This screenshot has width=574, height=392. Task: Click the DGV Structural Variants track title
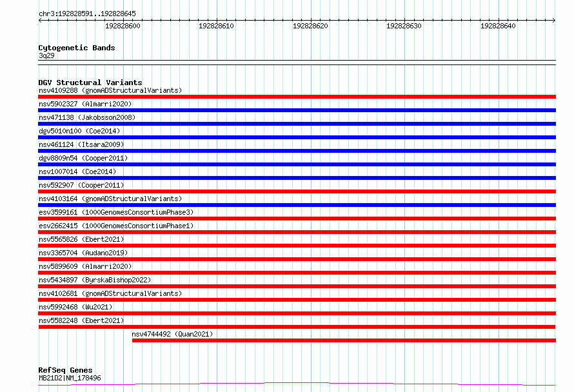pos(90,83)
